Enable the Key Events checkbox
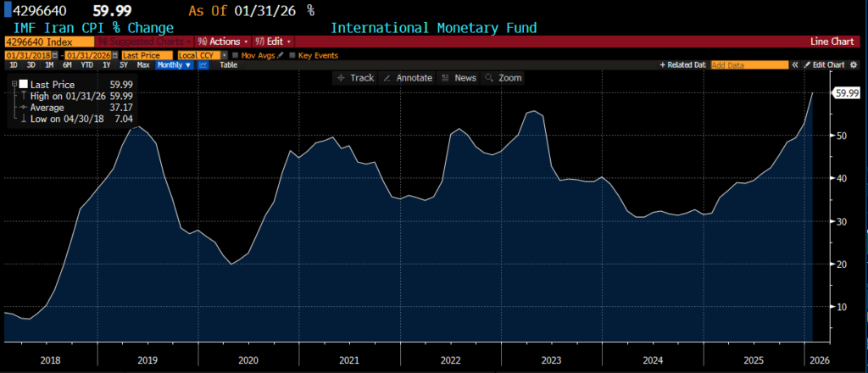This screenshot has height=373, width=868. click(x=292, y=55)
